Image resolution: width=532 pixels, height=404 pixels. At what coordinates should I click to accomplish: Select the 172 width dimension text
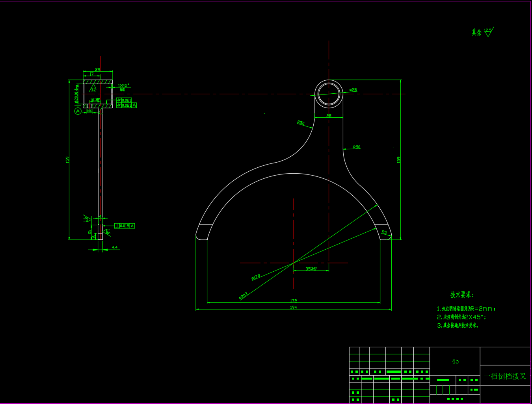coord(293,300)
